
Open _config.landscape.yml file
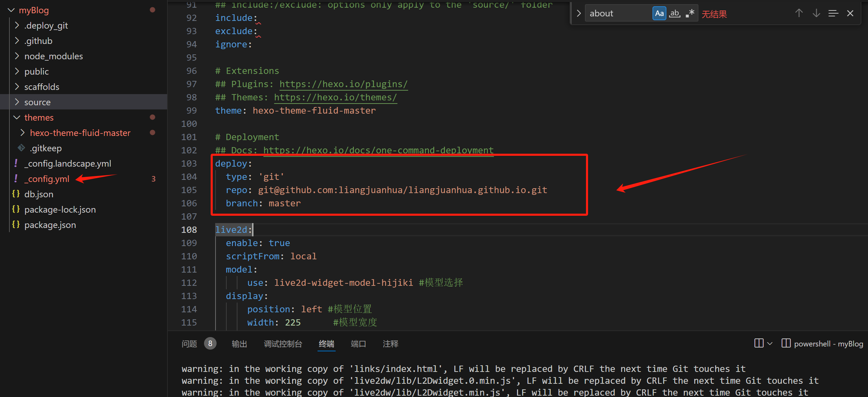point(68,163)
